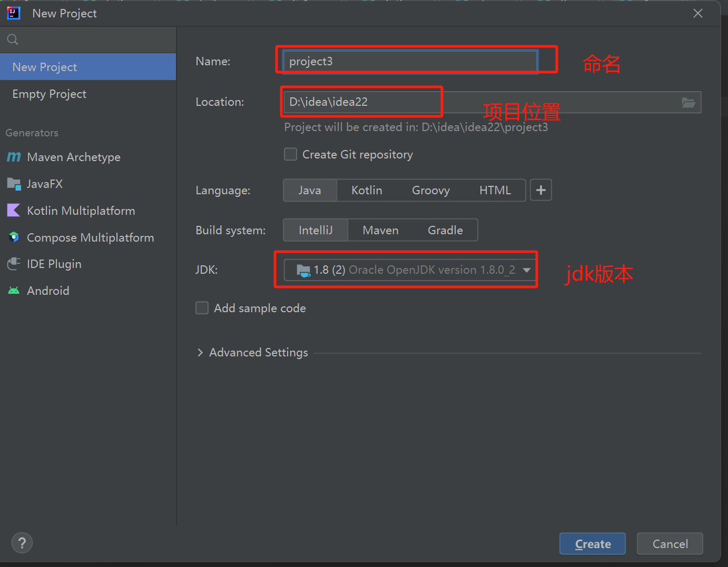Select Kotlin as the project language
The width and height of the screenshot is (728, 567).
tap(367, 190)
